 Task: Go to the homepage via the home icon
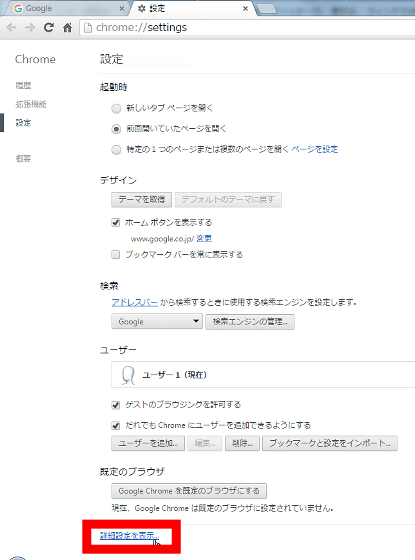[x=68, y=28]
